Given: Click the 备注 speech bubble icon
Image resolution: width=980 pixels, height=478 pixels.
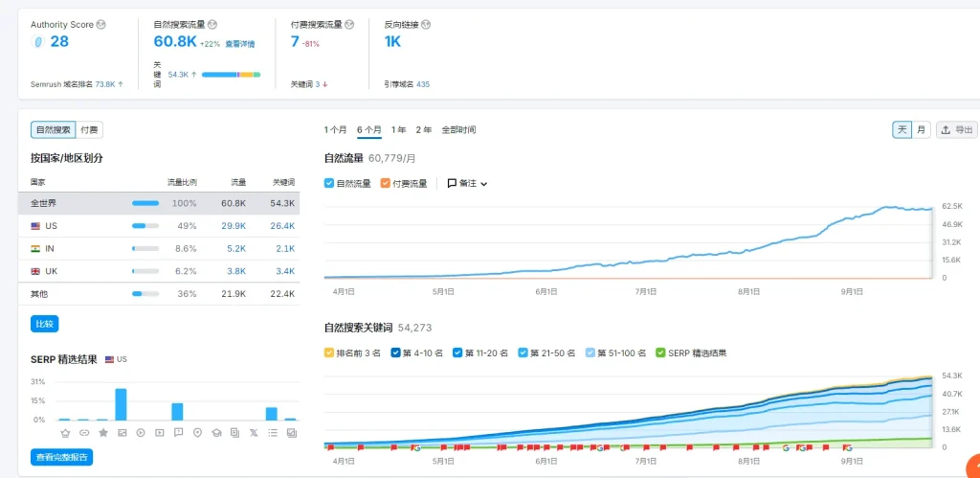Looking at the screenshot, I should coord(452,183).
